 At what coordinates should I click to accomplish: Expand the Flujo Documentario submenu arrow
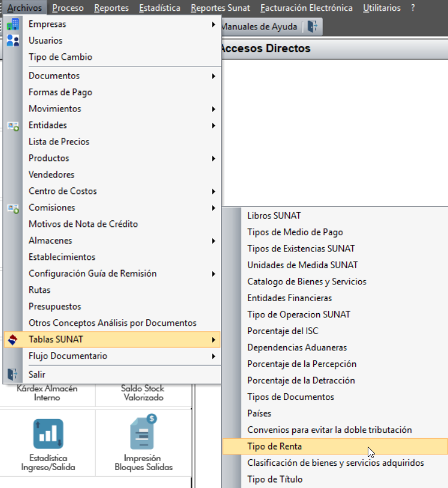[213, 356]
